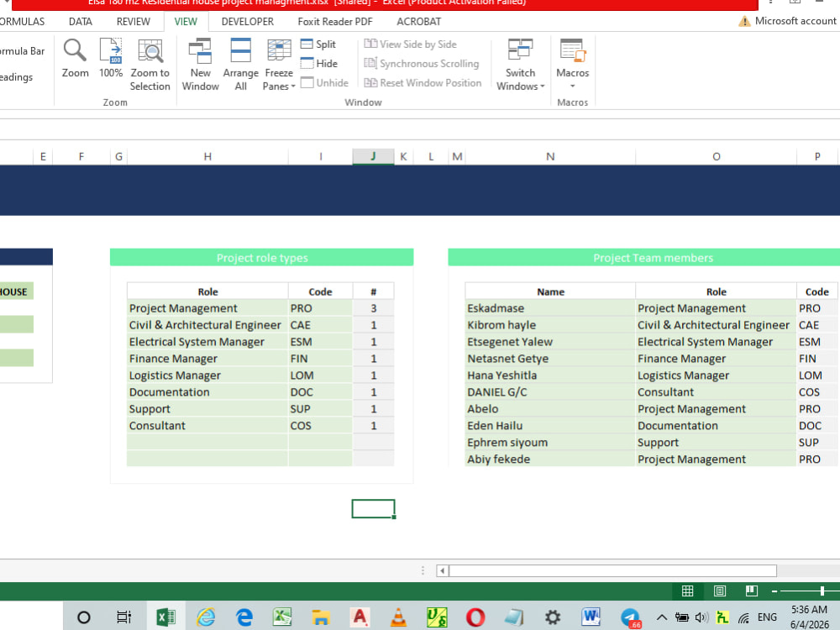Show hidden system tray icons
The height and width of the screenshot is (630, 840).
pos(662,617)
